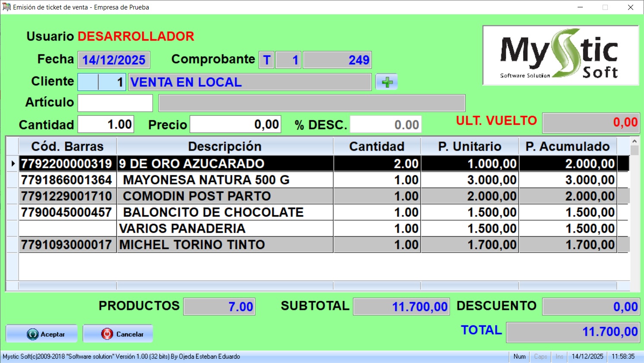Toggle the Caps indicator in the status bar
644x363 pixels.
(x=540, y=357)
